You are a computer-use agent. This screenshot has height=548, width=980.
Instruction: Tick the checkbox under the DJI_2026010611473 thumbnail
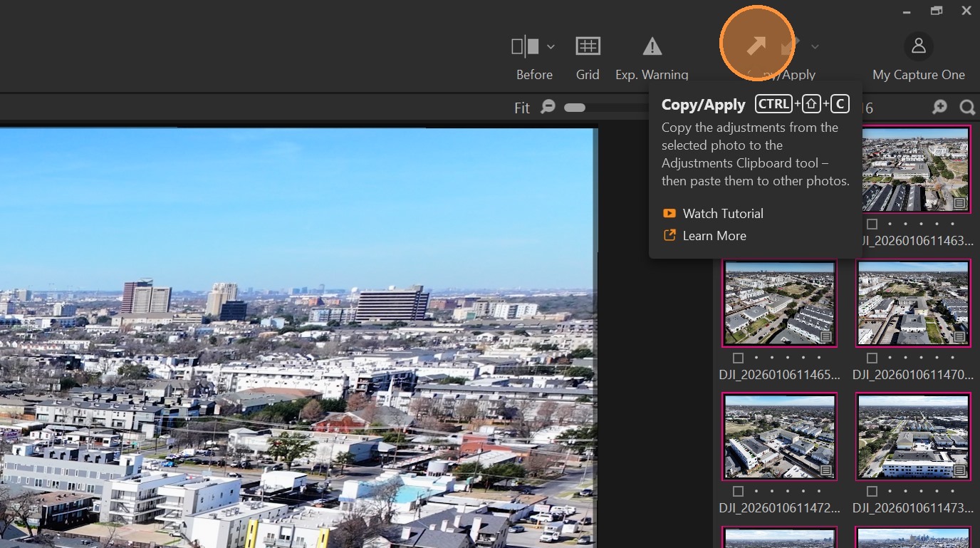click(x=872, y=491)
